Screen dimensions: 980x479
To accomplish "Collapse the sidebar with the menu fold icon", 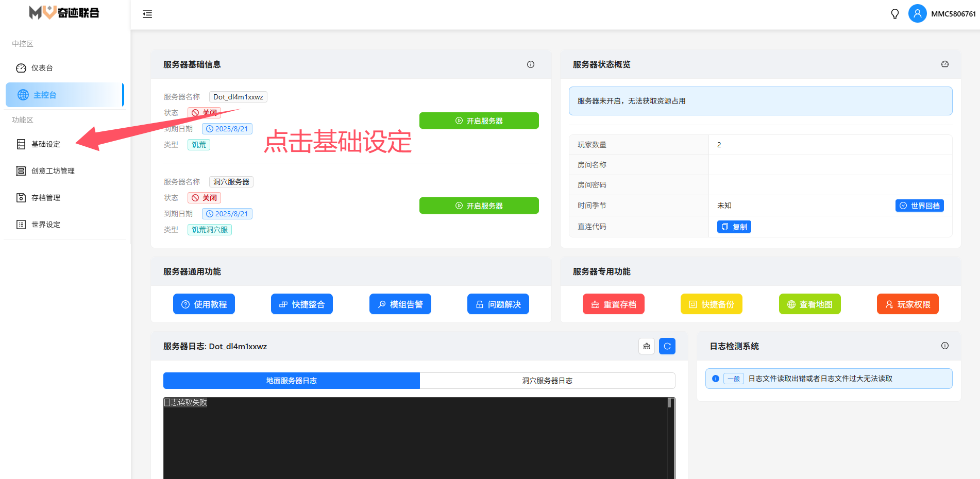I will [x=147, y=14].
